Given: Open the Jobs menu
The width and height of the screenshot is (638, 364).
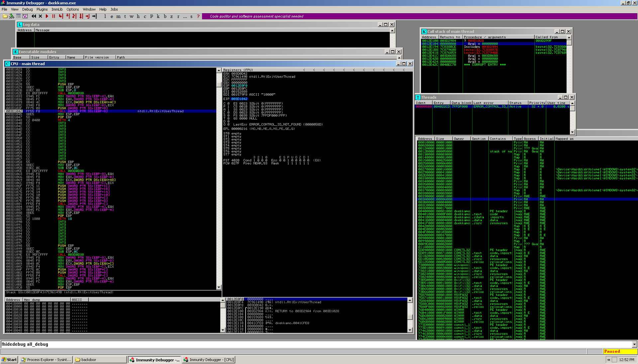Looking at the screenshot, I should (114, 9).
